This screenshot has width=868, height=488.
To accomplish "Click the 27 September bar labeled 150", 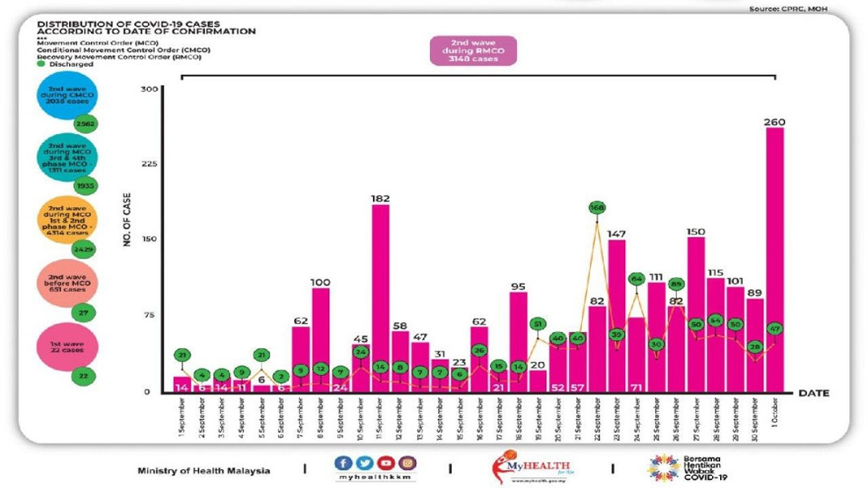I will (x=696, y=314).
